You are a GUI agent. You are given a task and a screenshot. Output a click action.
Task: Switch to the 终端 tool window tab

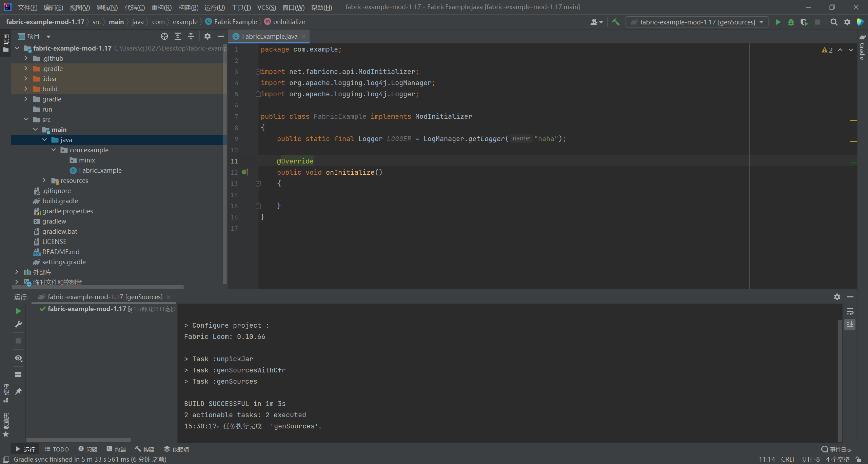point(116,449)
